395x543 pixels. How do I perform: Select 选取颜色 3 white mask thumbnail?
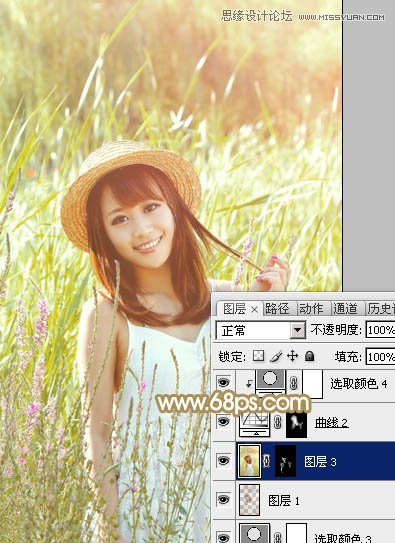click(x=297, y=533)
